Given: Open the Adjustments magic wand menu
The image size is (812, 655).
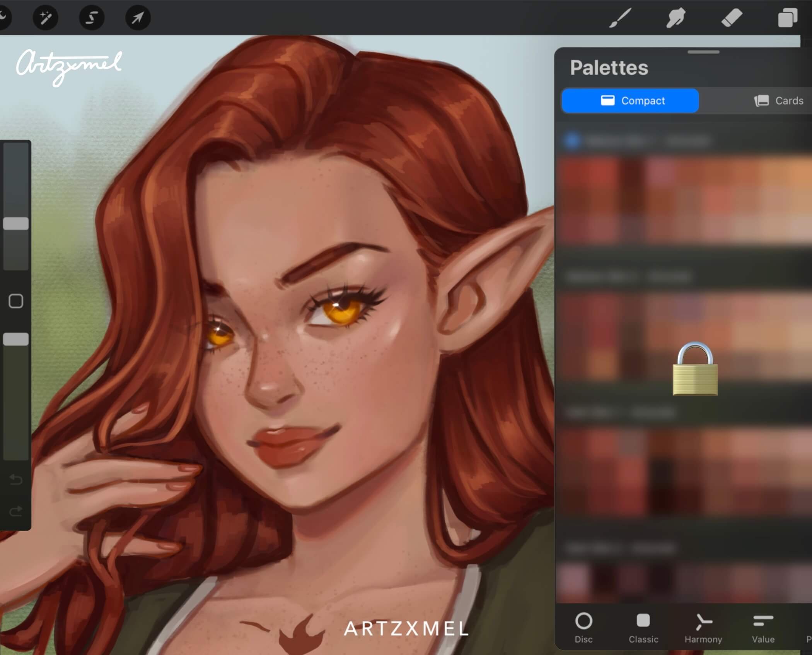Looking at the screenshot, I should [45, 18].
